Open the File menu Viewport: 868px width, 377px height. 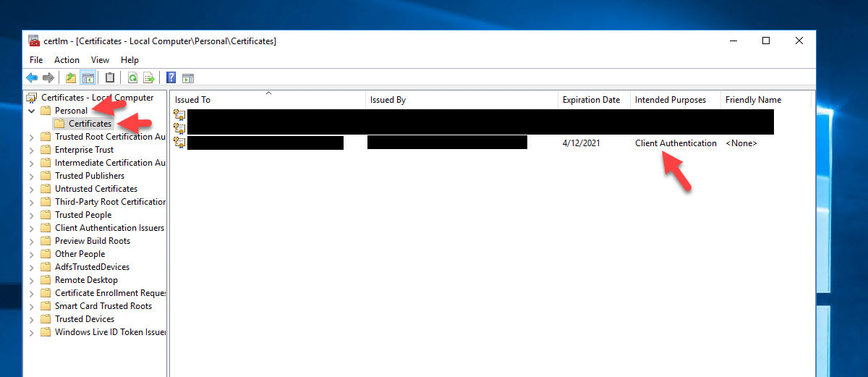tap(36, 60)
